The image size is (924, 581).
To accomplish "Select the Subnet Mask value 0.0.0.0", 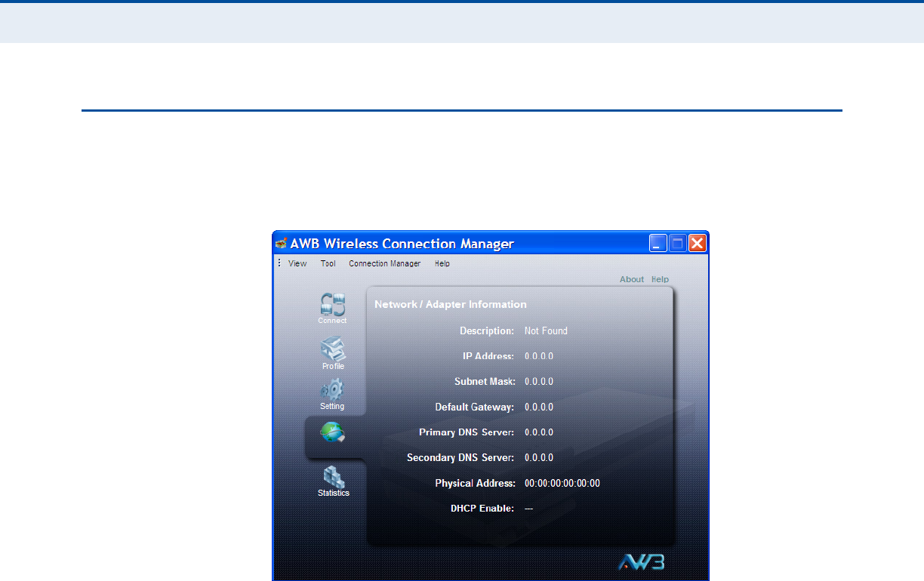I will (x=539, y=382).
